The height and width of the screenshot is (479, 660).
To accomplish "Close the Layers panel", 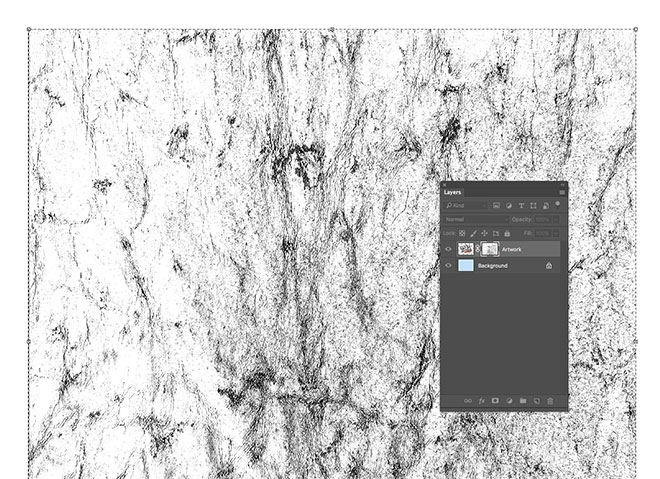I will [x=444, y=185].
